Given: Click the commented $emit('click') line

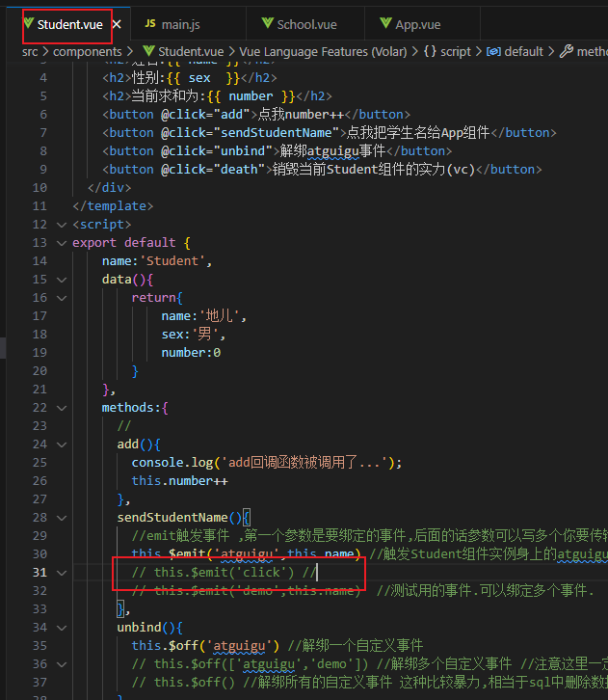Looking at the screenshot, I should tap(224, 573).
